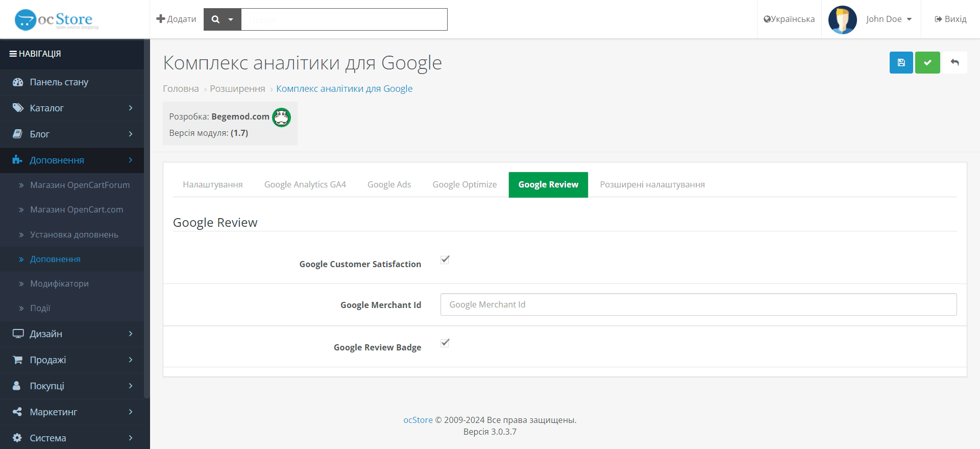Image resolution: width=980 pixels, height=449 pixels.
Task: Open the Доповнення submenu item
Action: (72, 259)
